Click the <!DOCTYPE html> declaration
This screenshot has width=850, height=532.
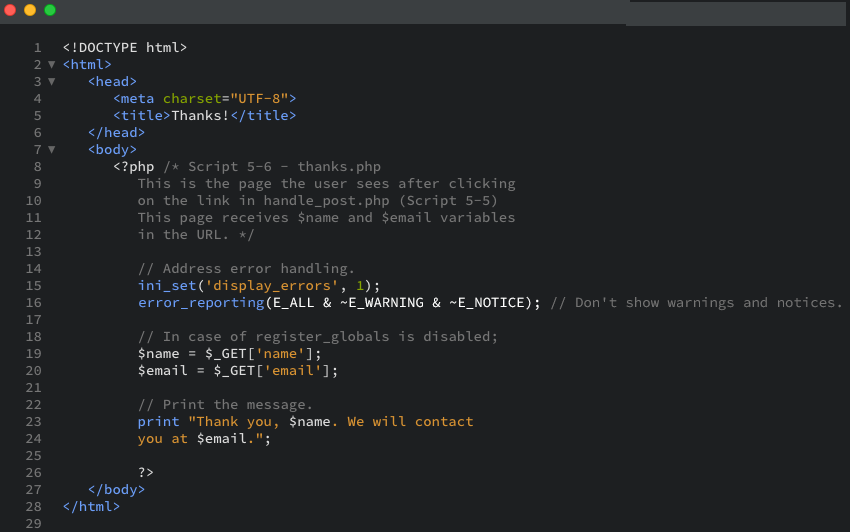click(x=125, y=48)
